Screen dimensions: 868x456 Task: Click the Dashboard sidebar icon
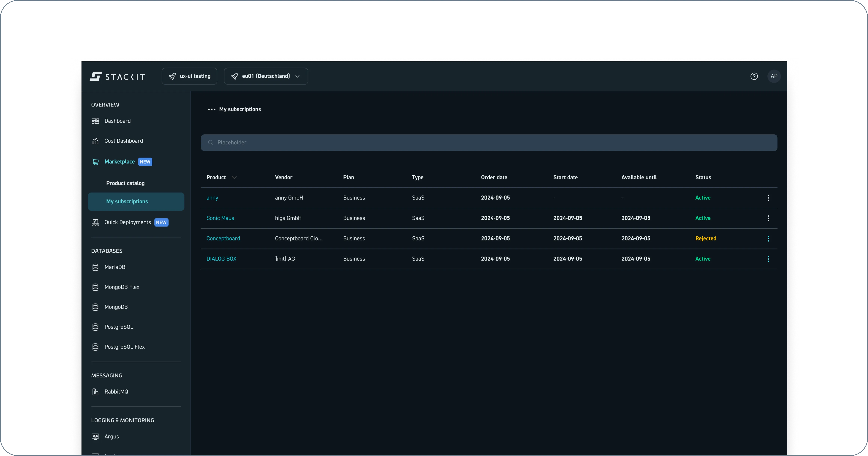[95, 121]
